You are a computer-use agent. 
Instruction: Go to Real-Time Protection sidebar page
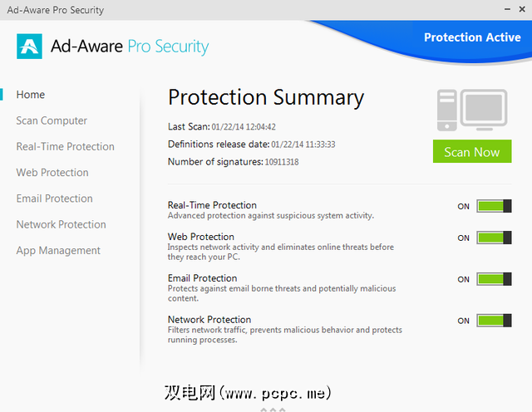(x=65, y=146)
